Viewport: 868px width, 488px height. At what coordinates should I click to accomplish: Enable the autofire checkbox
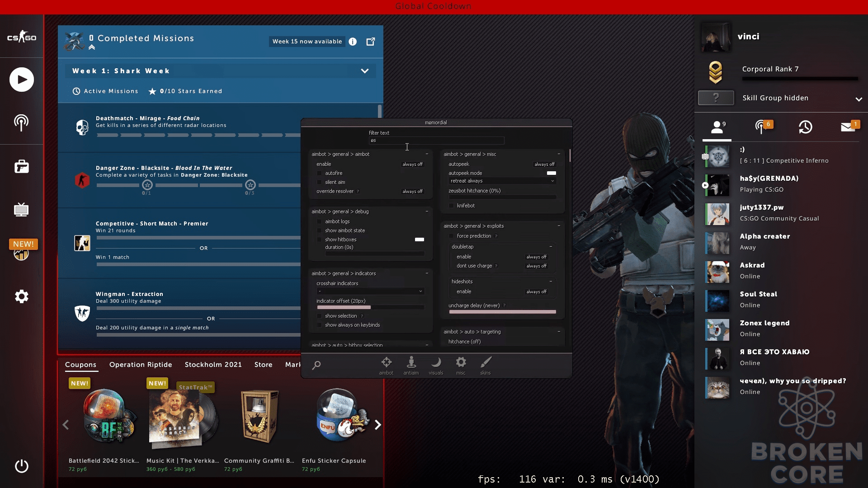click(319, 173)
